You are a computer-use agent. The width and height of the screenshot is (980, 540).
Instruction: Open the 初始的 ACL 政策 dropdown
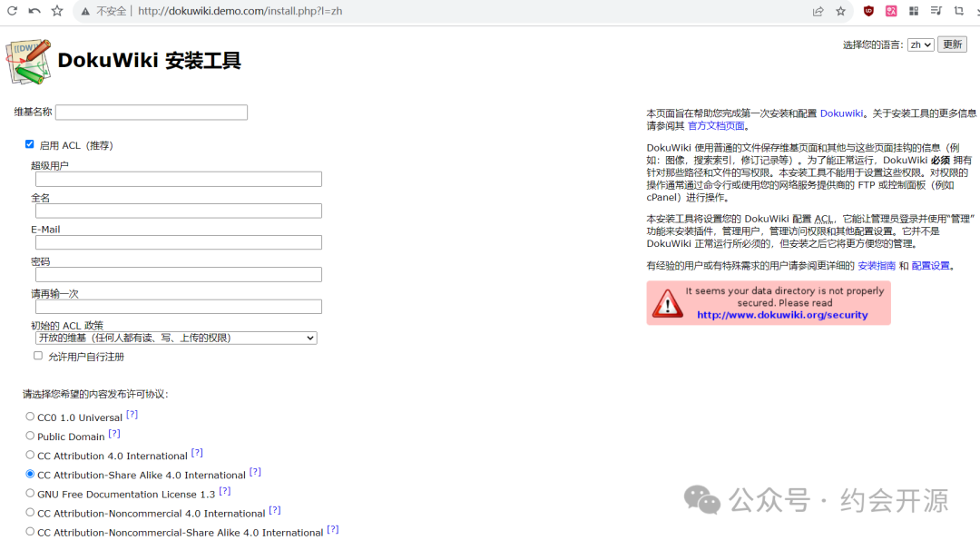(176, 339)
